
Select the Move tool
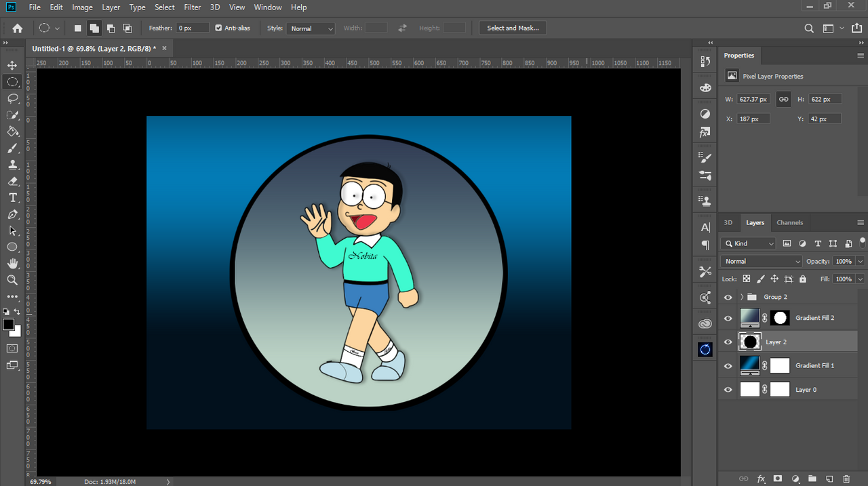(12, 65)
